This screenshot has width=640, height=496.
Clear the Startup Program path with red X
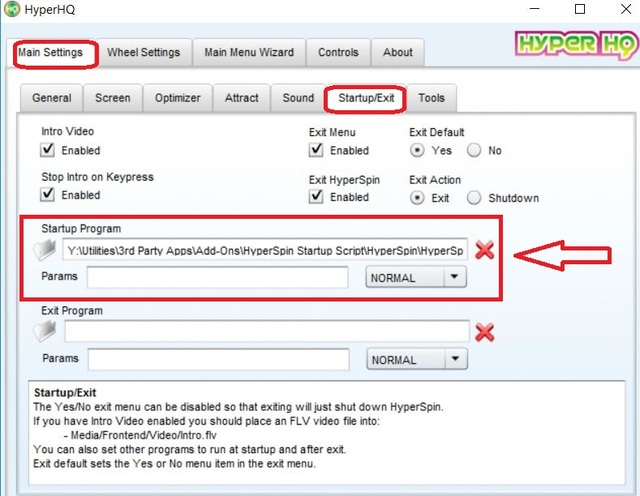coord(485,250)
